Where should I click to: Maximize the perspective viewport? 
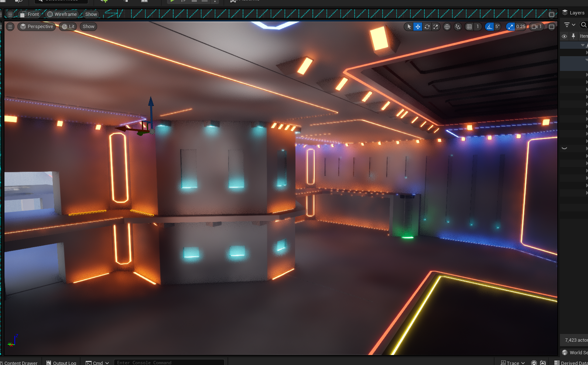(x=551, y=27)
